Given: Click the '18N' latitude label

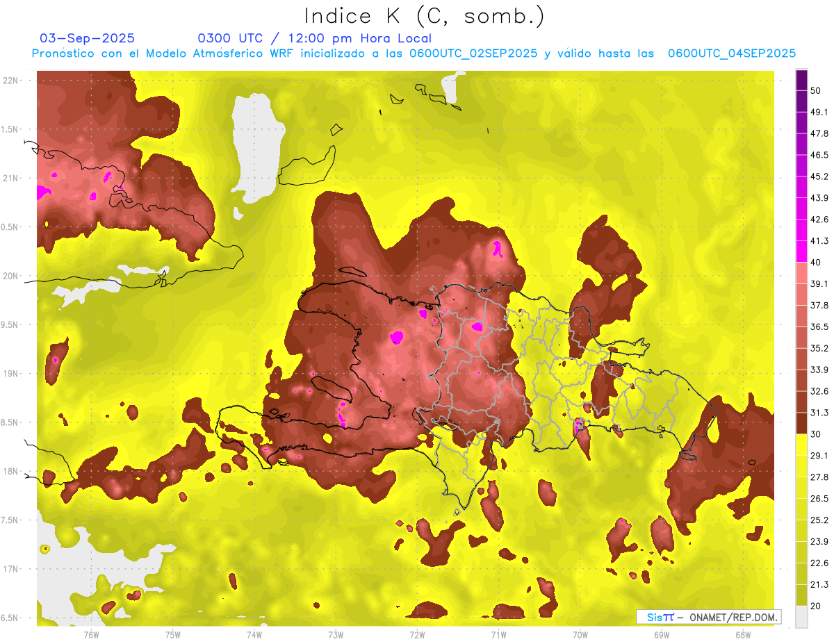Looking at the screenshot, I should (x=10, y=471).
